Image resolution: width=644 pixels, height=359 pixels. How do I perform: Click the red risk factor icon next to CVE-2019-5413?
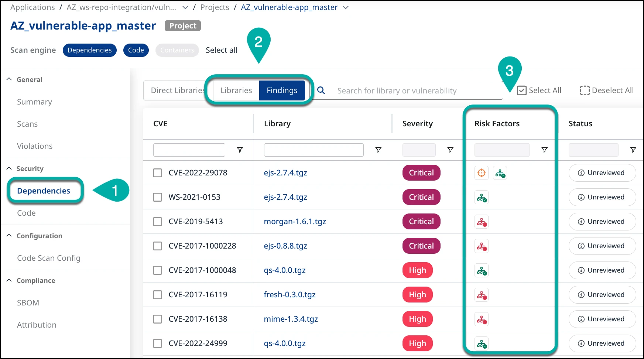coord(482,222)
